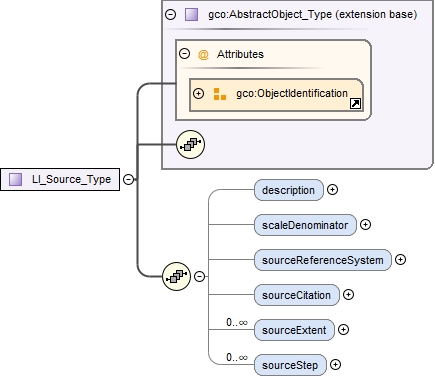This screenshot has width=435, height=381.
Task: Select the sequence compositor icon before the element list
Action: tap(176, 276)
